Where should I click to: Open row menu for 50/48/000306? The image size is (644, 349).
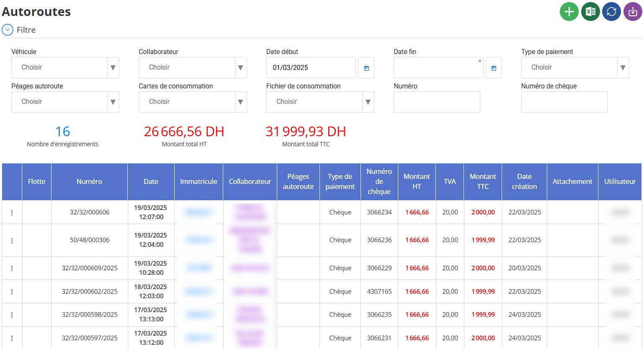click(x=12, y=240)
